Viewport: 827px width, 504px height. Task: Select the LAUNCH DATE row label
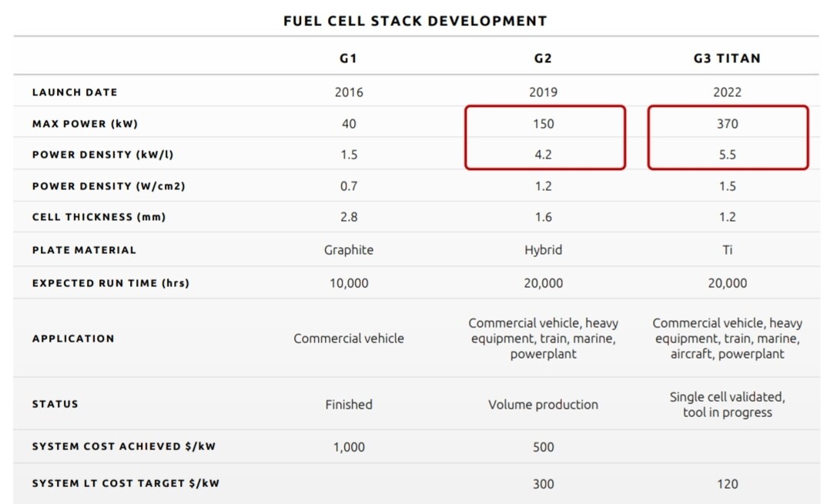(75, 92)
